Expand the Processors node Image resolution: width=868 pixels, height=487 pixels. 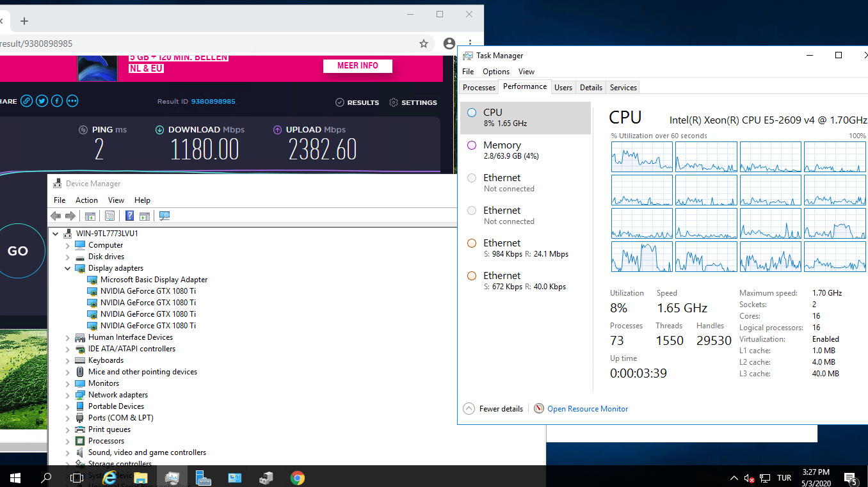click(67, 441)
